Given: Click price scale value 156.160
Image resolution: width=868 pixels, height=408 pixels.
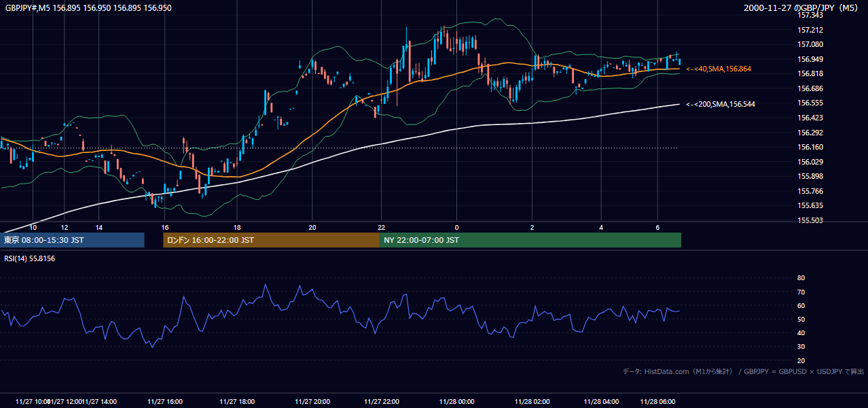Looking at the screenshot, I should click(810, 147).
